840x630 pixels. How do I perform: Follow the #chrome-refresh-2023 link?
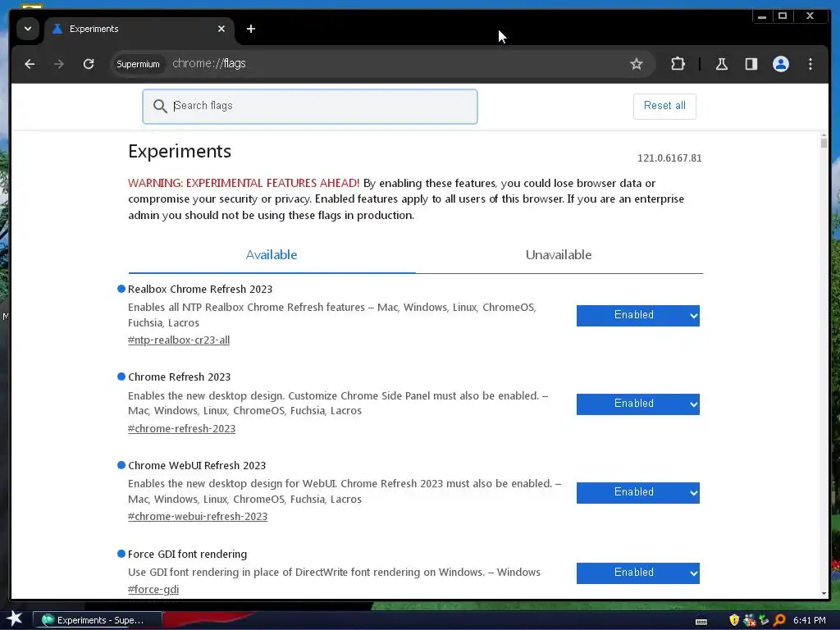click(181, 428)
